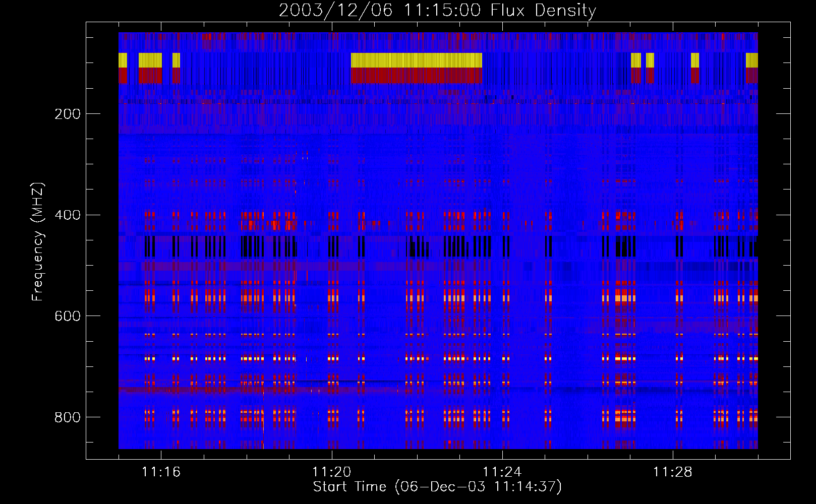Click the 'Start Time (06-Dec-03 11:14:37)' label
This screenshot has width=816, height=504.
pos(437,487)
